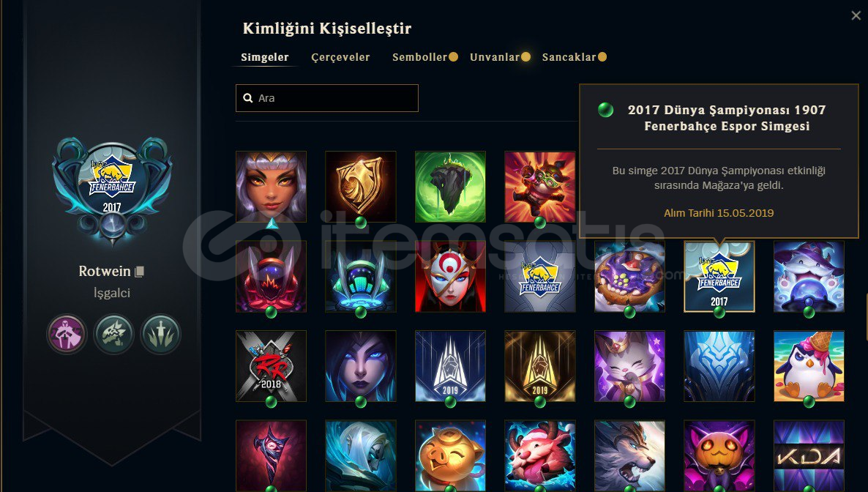The width and height of the screenshot is (868, 492).
Task: Select the RR 2018 team icon
Action: (271, 366)
